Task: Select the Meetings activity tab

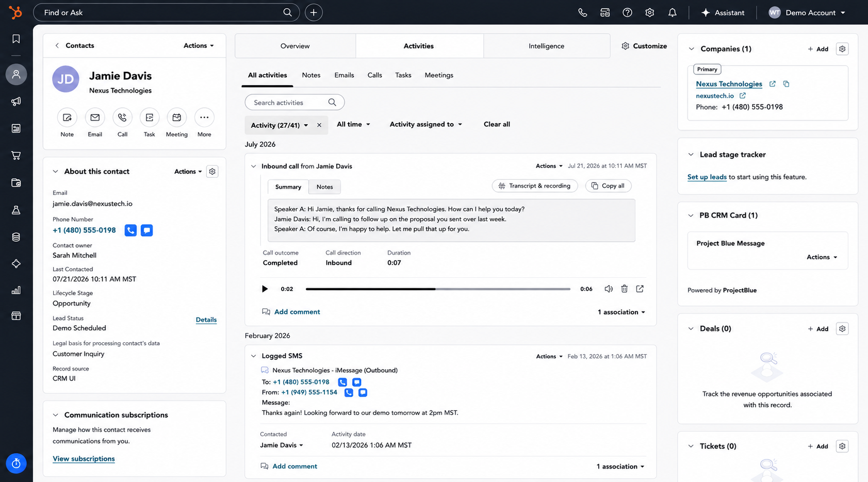Action: [x=439, y=75]
